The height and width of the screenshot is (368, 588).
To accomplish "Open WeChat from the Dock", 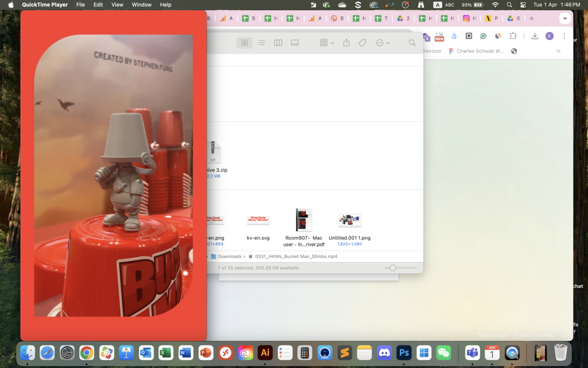I will point(443,352).
